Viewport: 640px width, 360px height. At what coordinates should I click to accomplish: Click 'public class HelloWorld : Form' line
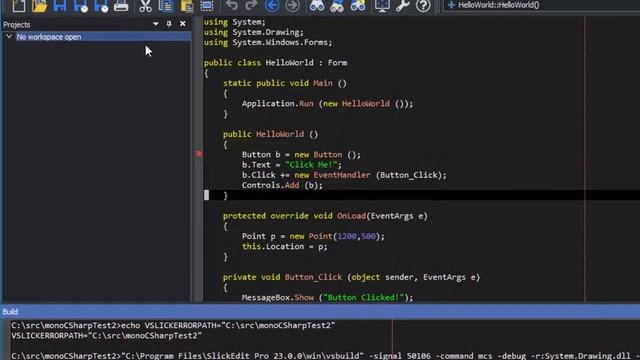276,63
